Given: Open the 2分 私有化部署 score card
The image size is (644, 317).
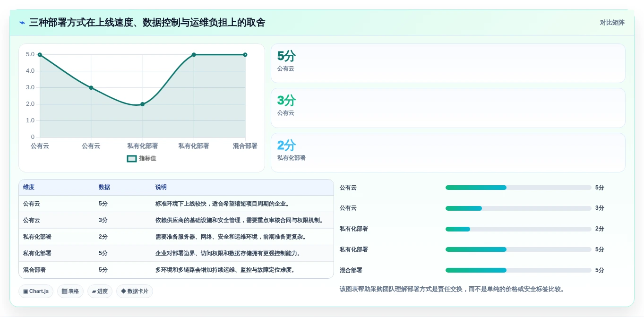Looking at the screenshot, I should (448, 153).
